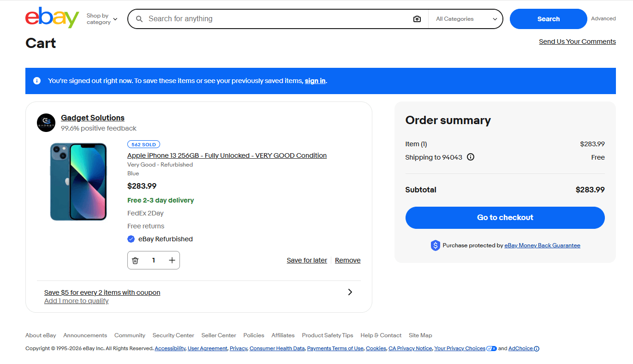Viewport: 633px width, 364px height.
Task: Click the Privacy Choices toggle icon
Action: [491, 348]
